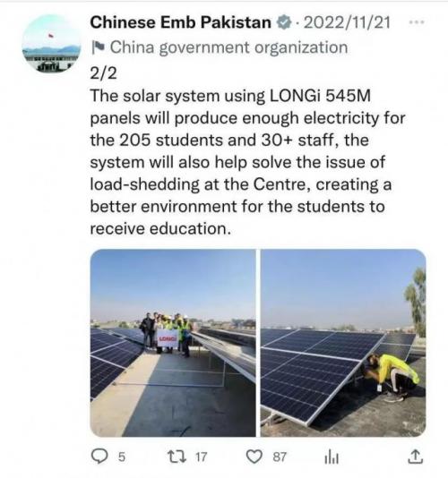
Task: Click the 2022/11/21 tweet date
Action: click(347, 22)
